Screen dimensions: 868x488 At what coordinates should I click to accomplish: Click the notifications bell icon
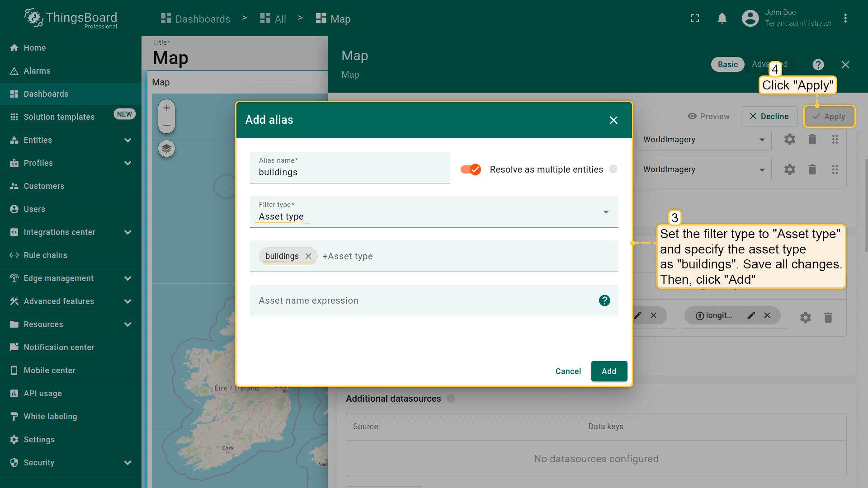[722, 18]
